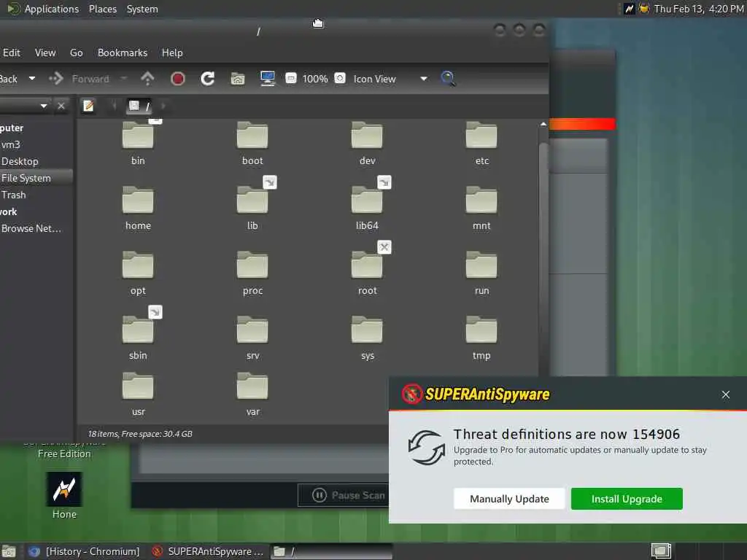Select the home folder
Screen dimensions: 747x560
pyautogui.click(x=138, y=208)
